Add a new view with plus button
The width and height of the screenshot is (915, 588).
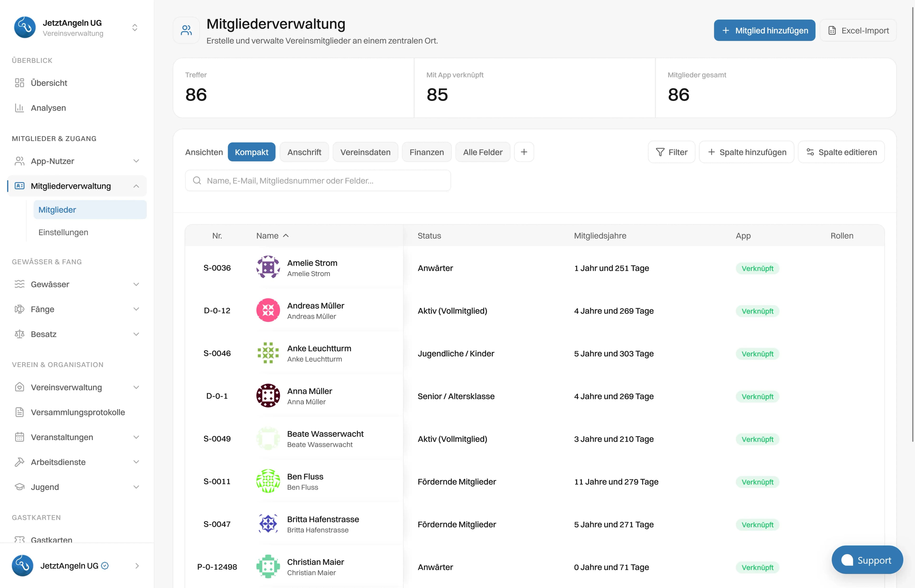pos(524,152)
